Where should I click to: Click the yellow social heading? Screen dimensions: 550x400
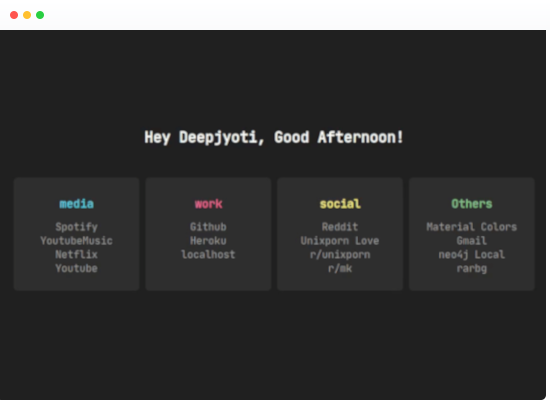coord(340,204)
